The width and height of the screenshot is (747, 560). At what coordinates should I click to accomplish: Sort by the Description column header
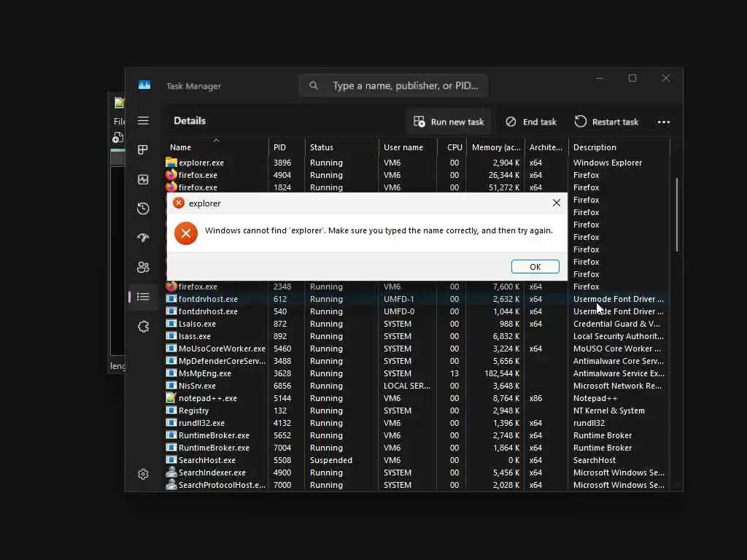coord(619,147)
